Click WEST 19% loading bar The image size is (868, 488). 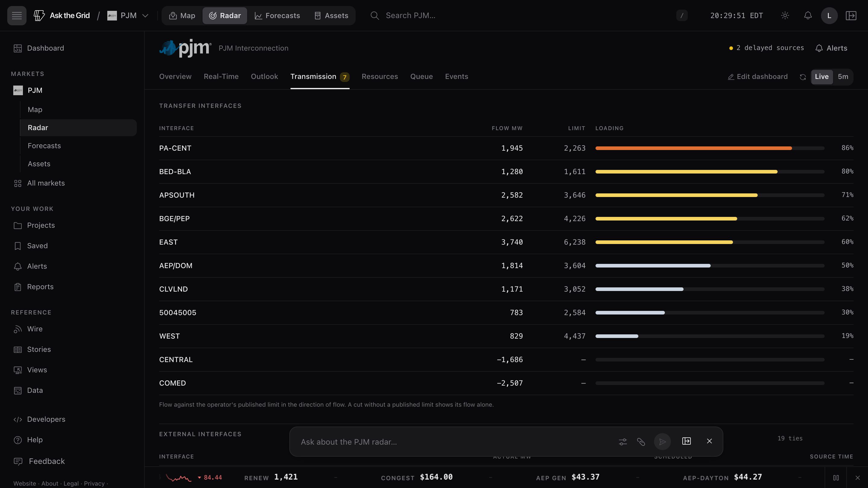710,336
